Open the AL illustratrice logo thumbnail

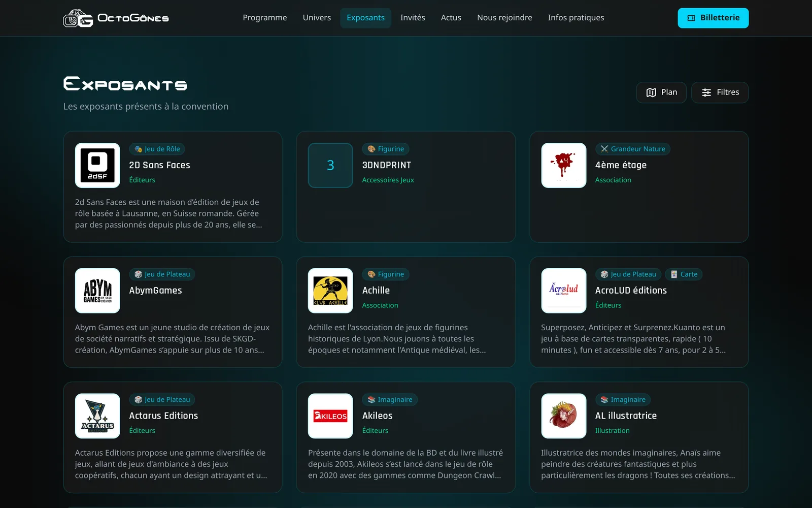563,416
